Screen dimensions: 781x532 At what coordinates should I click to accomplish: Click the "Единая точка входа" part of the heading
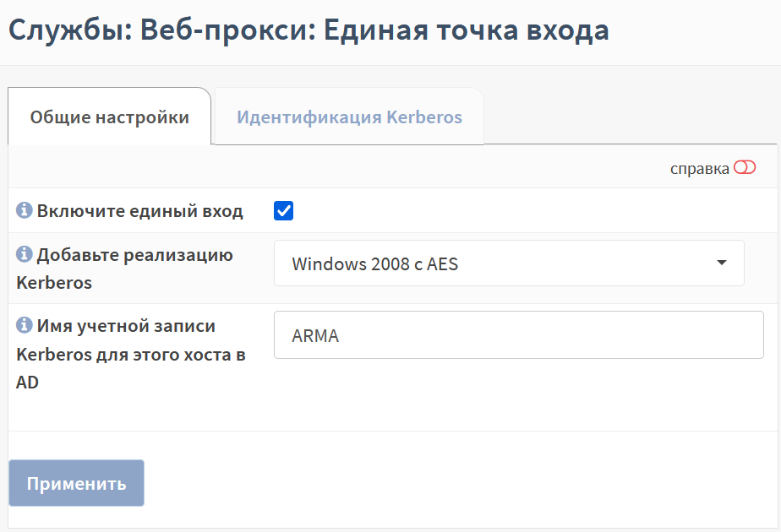point(467,30)
